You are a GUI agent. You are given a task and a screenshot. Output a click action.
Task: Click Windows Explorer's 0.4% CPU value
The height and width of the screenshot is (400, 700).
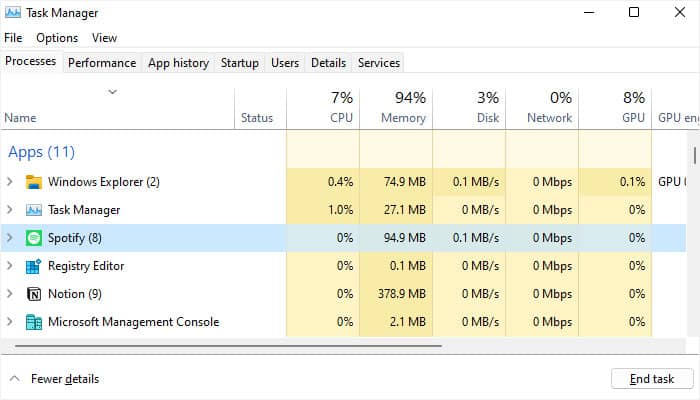pos(341,182)
